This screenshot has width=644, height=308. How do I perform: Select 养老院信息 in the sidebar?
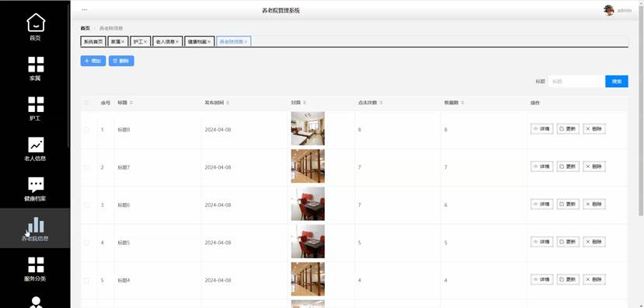coord(35,228)
